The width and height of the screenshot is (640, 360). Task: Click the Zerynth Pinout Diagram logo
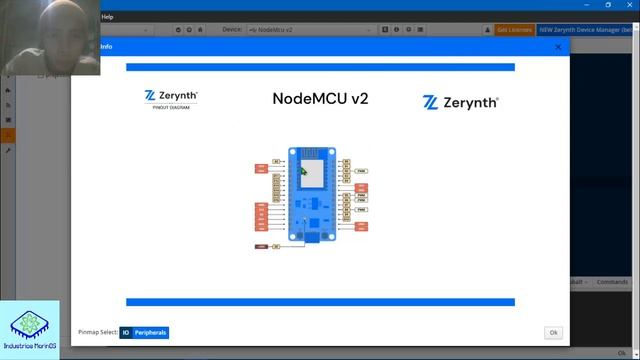point(171,100)
